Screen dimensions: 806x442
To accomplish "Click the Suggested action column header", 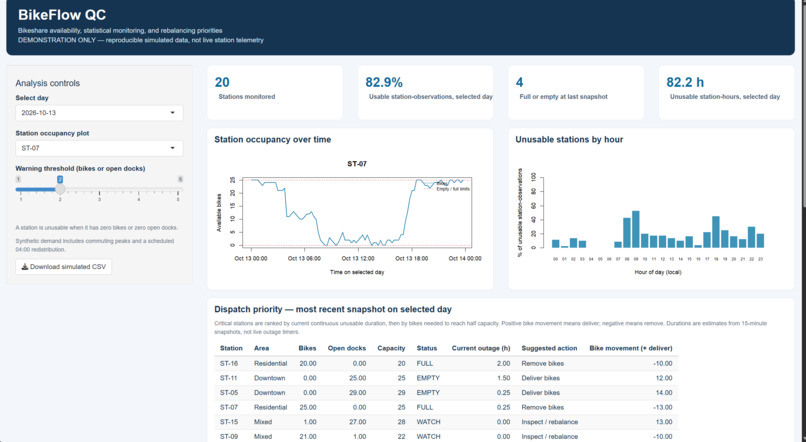I will pyautogui.click(x=549, y=348).
